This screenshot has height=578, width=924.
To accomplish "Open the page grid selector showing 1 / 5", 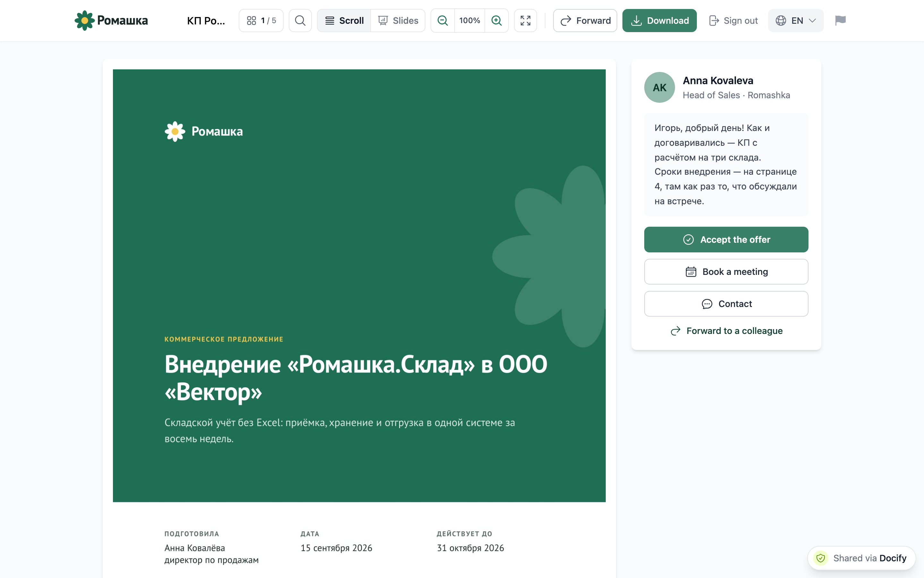I will tap(261, 21).
